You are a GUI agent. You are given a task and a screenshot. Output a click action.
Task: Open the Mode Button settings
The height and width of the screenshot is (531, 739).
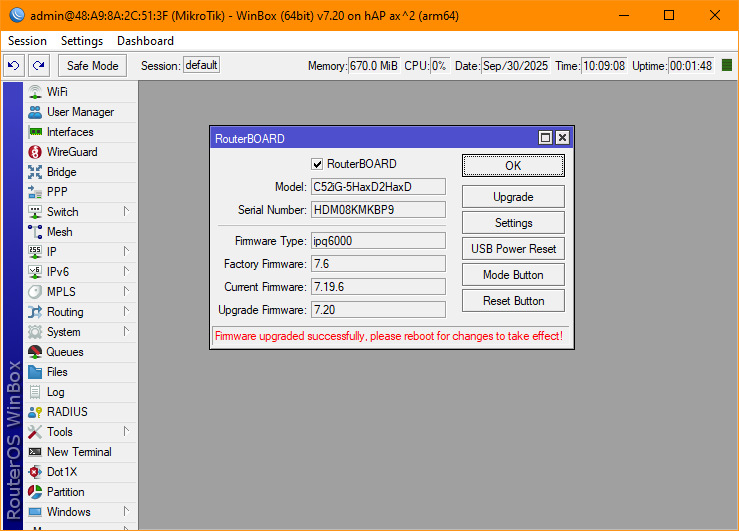513,275
